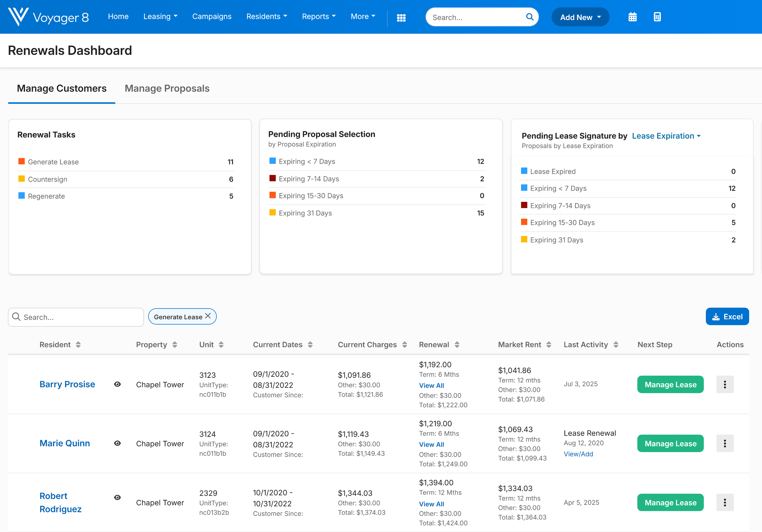The width and height of the screenshot is (762, 532).
Task: Sort table by Current Charges column
Action: pos(405,345)
